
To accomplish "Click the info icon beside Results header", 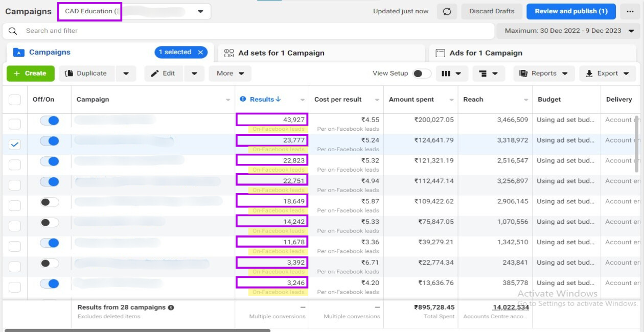I will pyautogui.click(x=243, y=99).
